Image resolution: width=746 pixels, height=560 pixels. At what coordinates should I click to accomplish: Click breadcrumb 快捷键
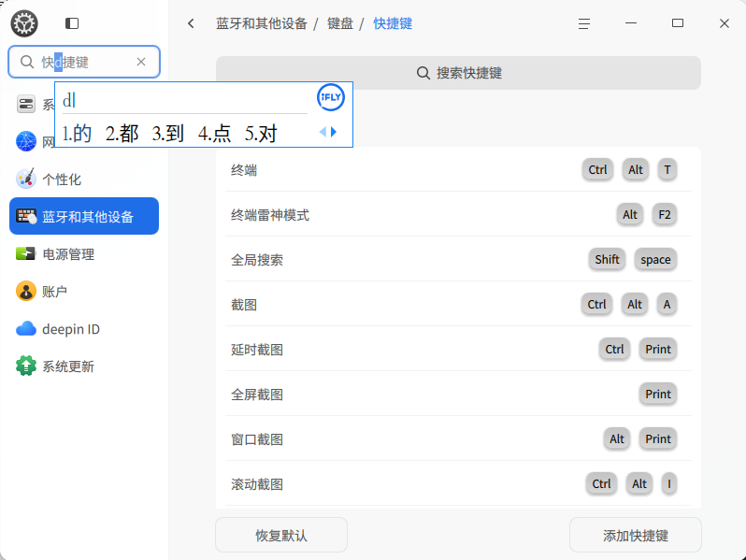point(393,23)
